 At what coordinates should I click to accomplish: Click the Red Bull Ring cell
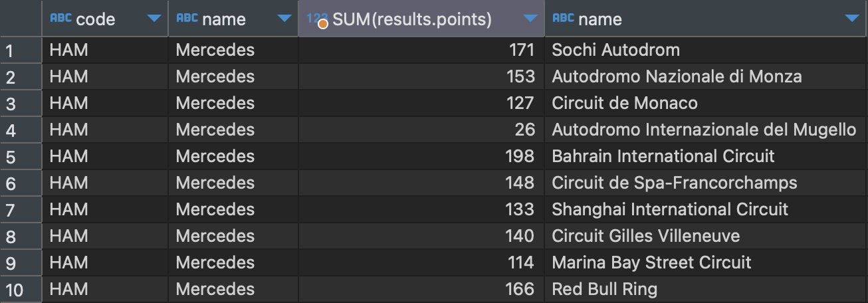(x=706, y=289)
